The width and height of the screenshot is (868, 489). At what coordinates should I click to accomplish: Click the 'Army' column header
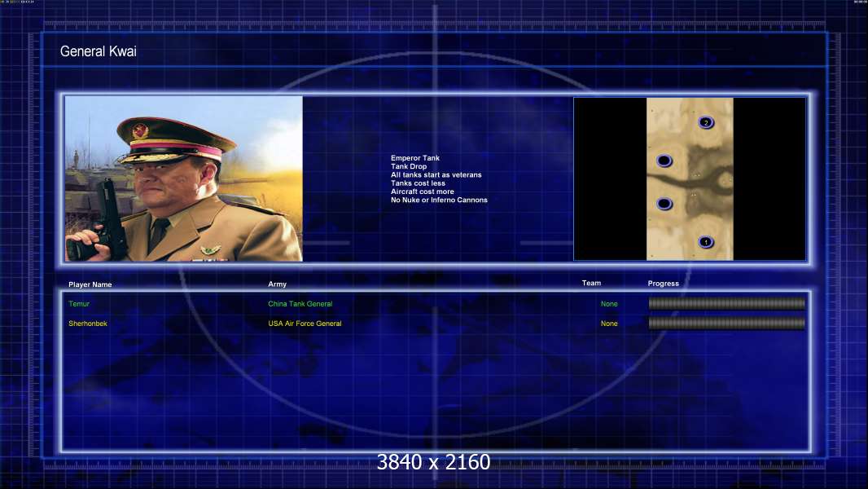278,284
